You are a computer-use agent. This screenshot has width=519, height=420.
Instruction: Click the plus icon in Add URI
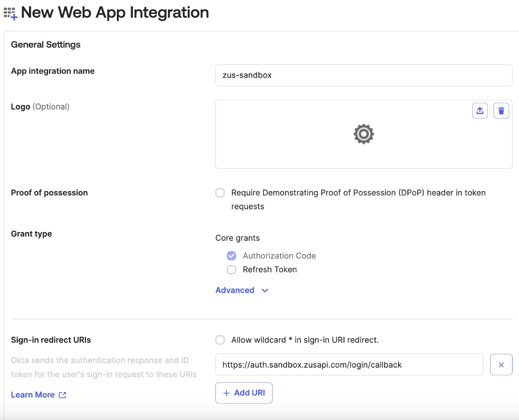[x=226, y=393]
